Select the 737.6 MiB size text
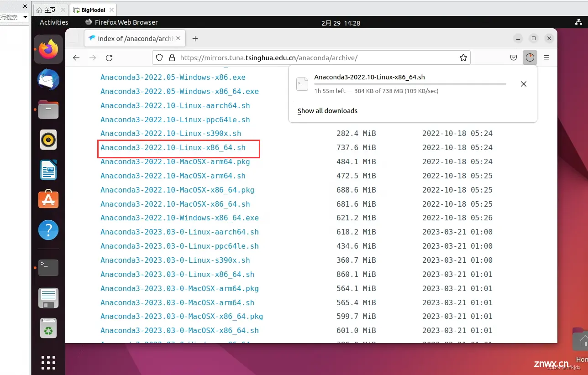588x375 pixels. [x=356, y=148]
